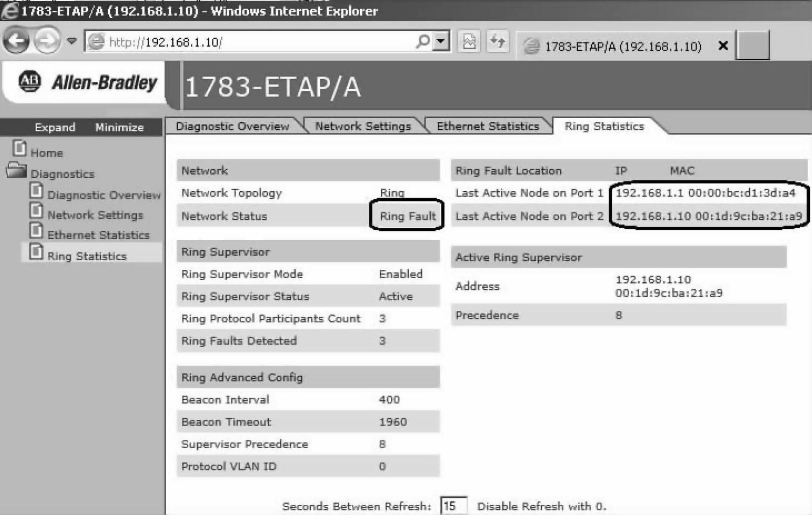Screen dimensions: 812x515
Task: Click the Ring Fault Location header
Action: click(x=508, y=171)
